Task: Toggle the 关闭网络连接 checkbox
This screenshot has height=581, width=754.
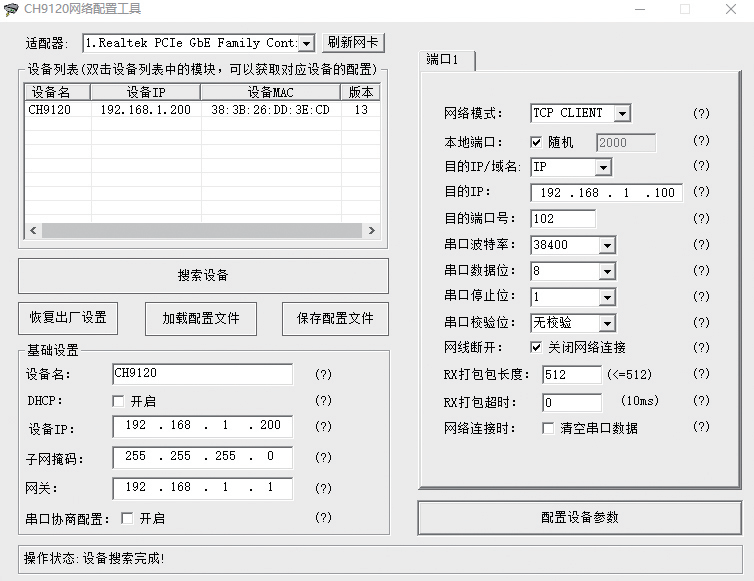Action: [536, 347]
